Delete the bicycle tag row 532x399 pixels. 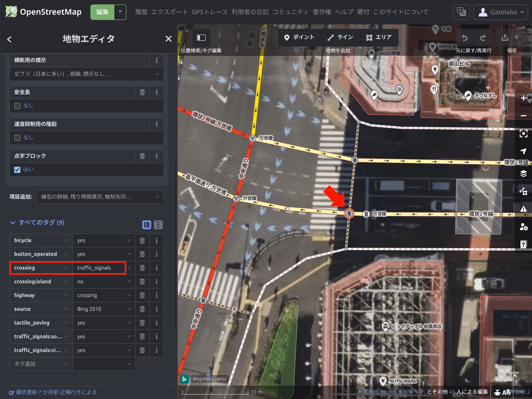(x=142, y=240)
